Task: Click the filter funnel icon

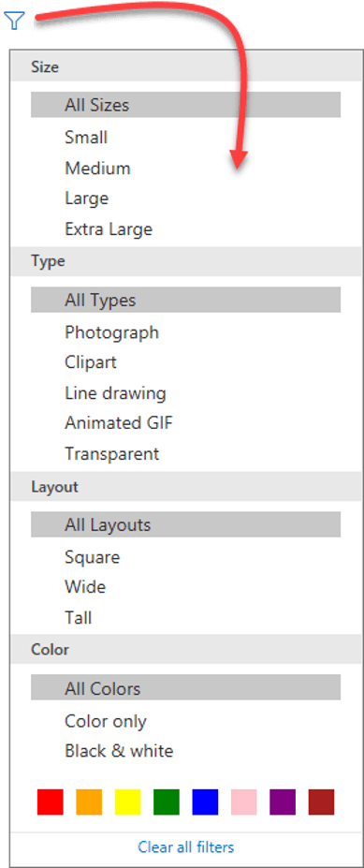Action: pos(14,21)
